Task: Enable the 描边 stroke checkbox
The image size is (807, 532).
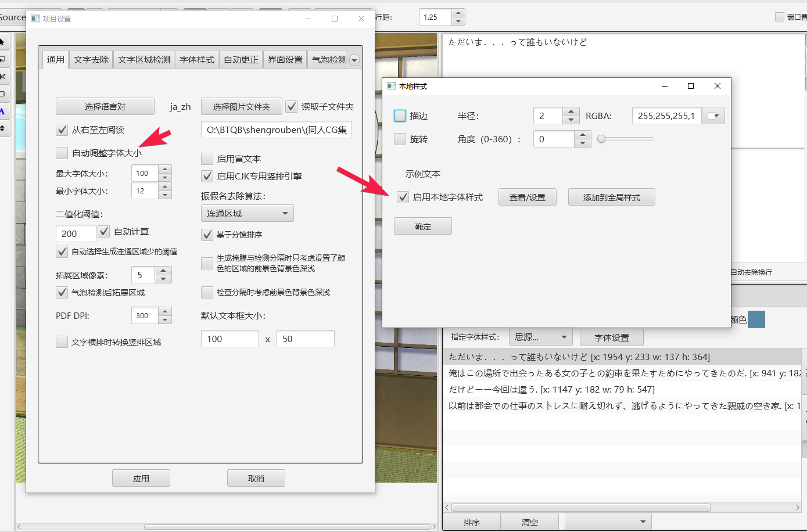Action: tap(400, 116)
